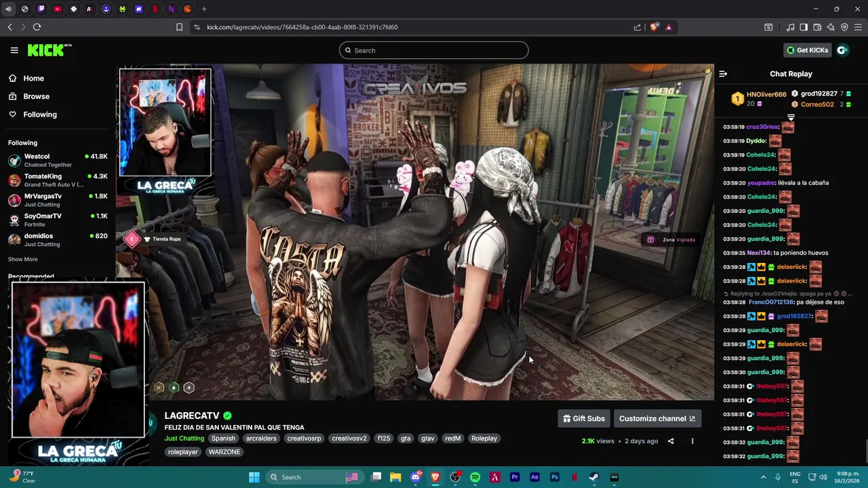
Task: Open Premiere Pro from the taskbar
Action: click(515, 477)
